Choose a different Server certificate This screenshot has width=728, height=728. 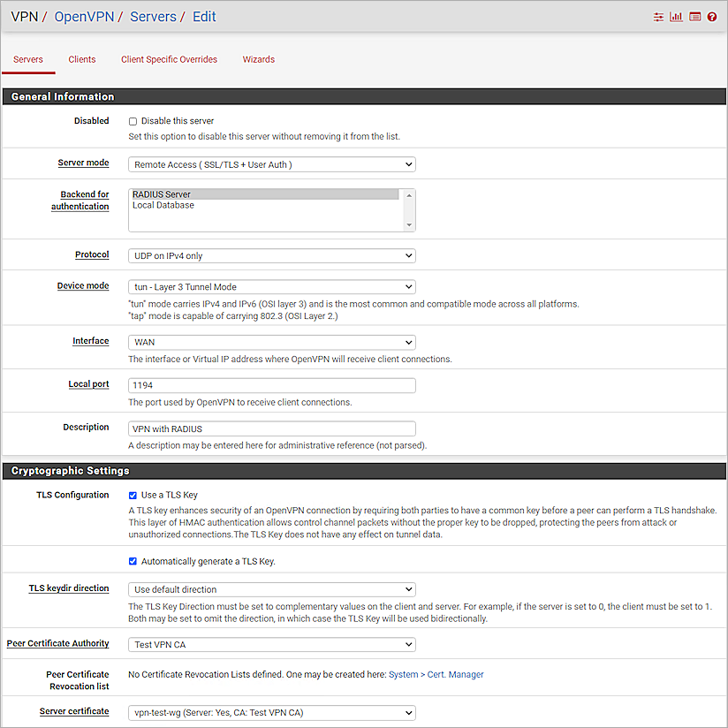269,712
